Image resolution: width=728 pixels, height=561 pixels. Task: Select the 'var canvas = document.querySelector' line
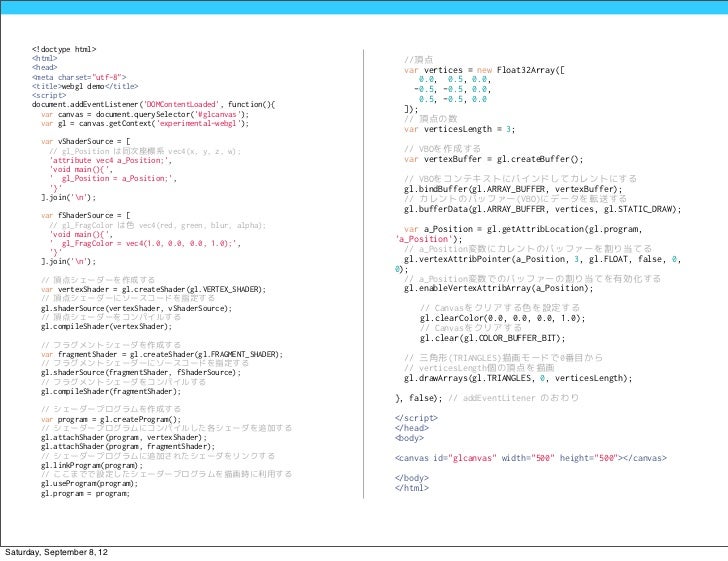pyautogui.click(x=145, y=114)
